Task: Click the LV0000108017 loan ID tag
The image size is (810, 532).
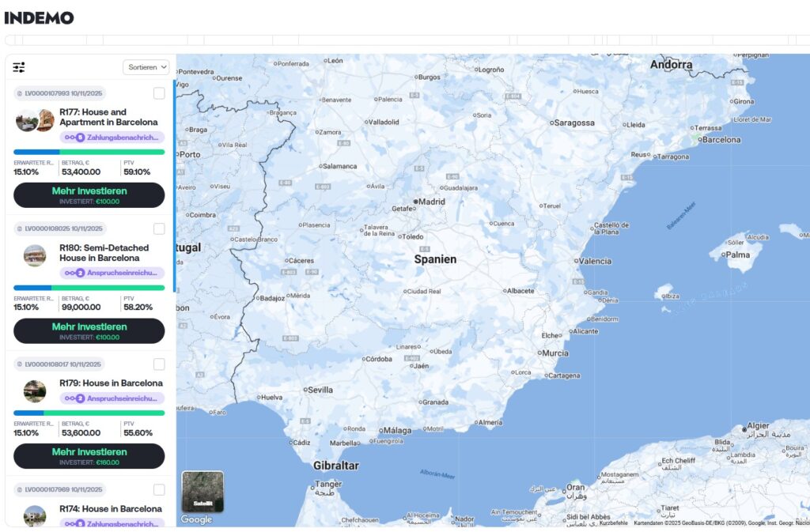Action: point(59,364)
